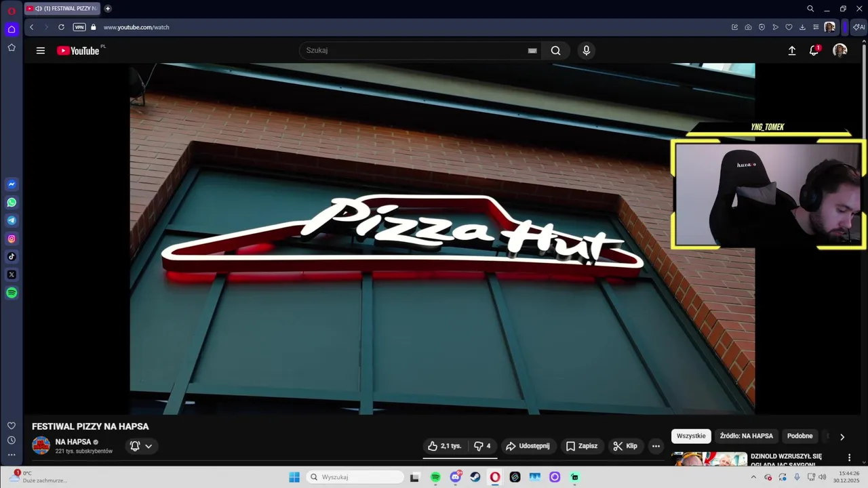Open Opera menu logo top-left
This screenshot has height=488, width=868.
[12, 10]
